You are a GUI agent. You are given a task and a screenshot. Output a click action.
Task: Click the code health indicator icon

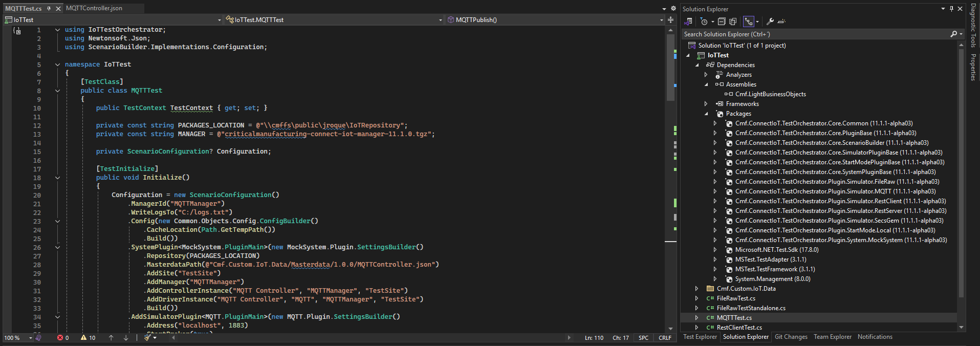pos(38,338)
